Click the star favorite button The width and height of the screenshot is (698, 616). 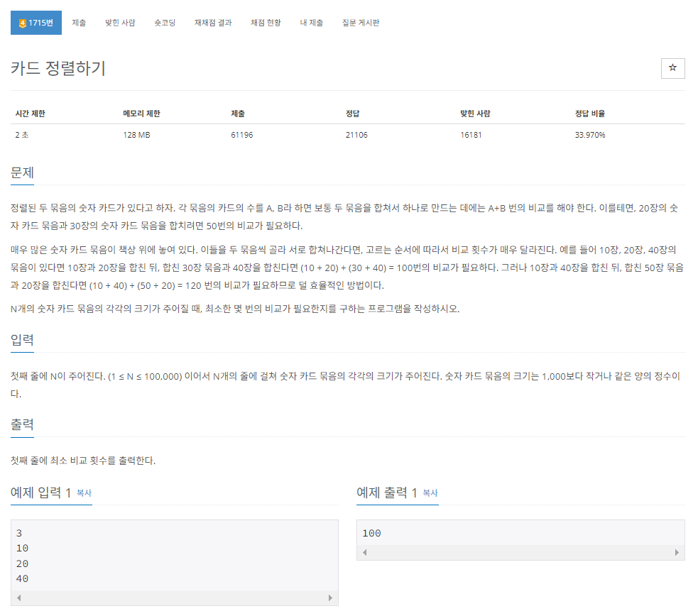click(x=672, y=68)
